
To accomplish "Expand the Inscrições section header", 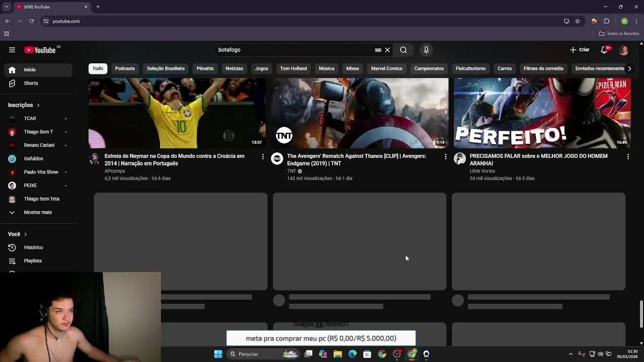I will [x=24, y=105].
